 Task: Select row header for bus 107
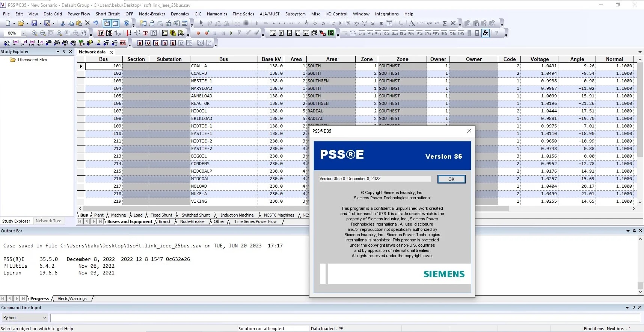[x=81, y=111]
